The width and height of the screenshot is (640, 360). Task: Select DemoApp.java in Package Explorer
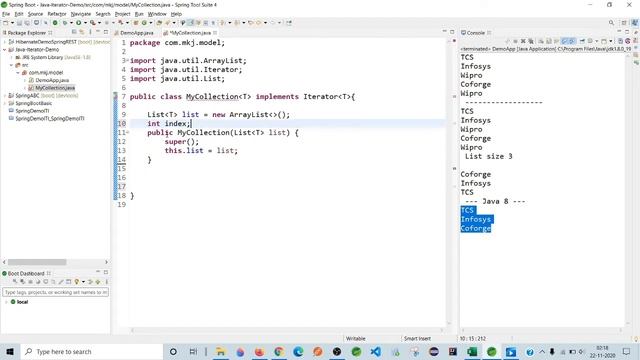point(52,80)
